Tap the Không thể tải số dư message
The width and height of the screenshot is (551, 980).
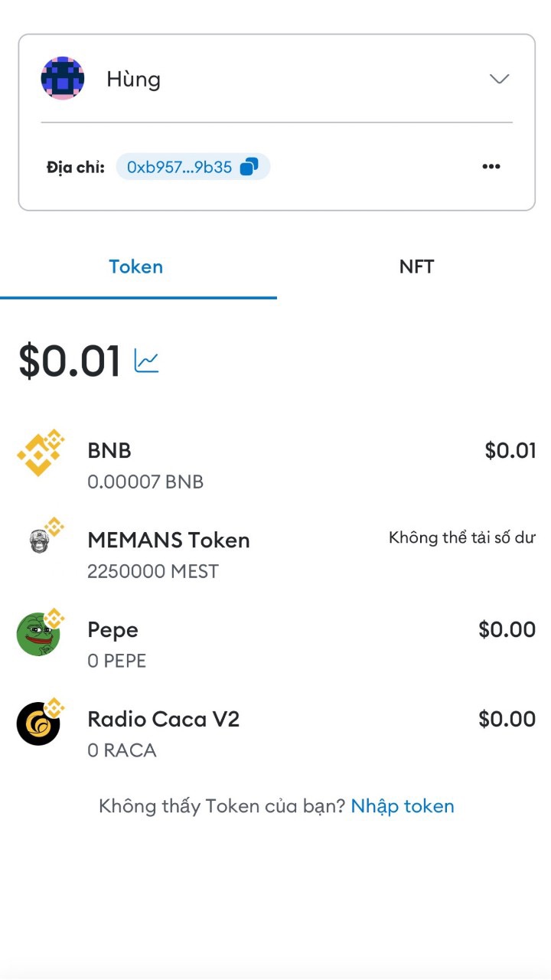click(462, 537)
